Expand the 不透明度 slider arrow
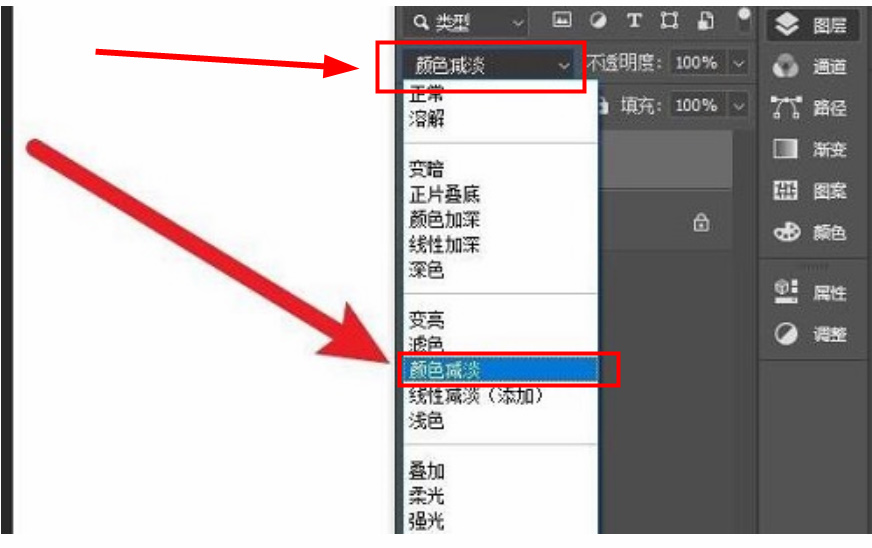The height and width of the screenshot is (548, 872). click(739, 63)
